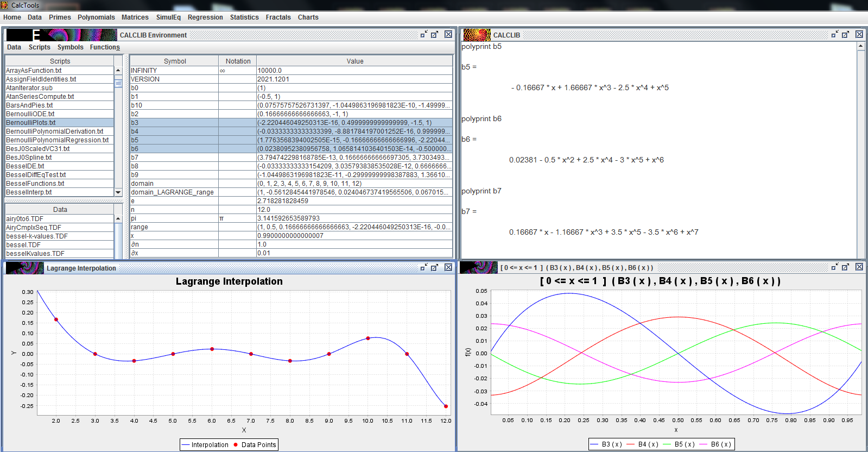Screen dimensions: 868x452
Task: Click the B3-B6 plot frame logo icon
Action: 478,267
